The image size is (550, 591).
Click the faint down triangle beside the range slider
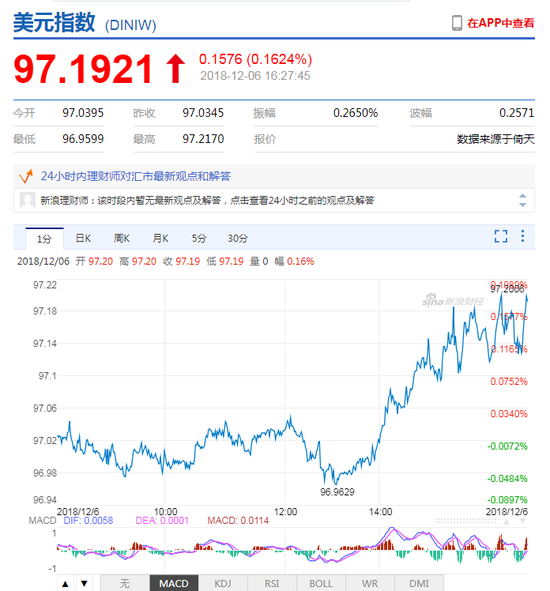(522, 521)
